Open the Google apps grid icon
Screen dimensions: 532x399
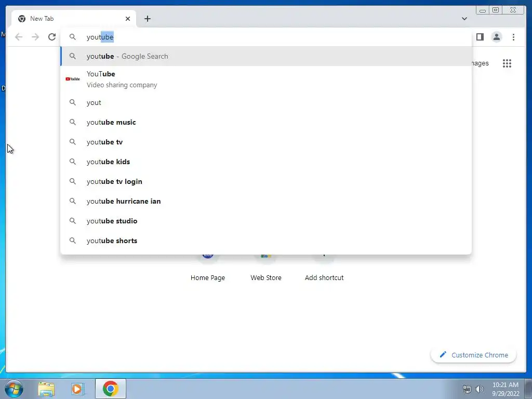[x=507, y=63]
